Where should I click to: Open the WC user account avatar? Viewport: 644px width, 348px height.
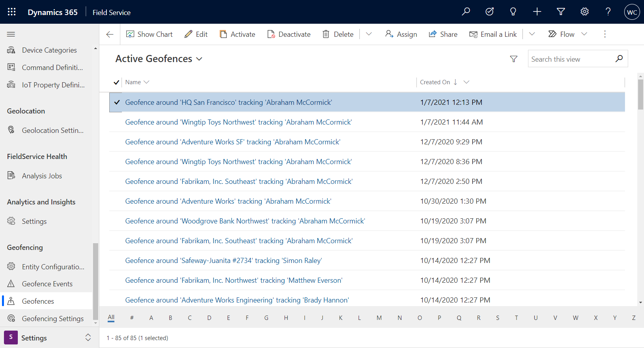(x=632, y=12)
